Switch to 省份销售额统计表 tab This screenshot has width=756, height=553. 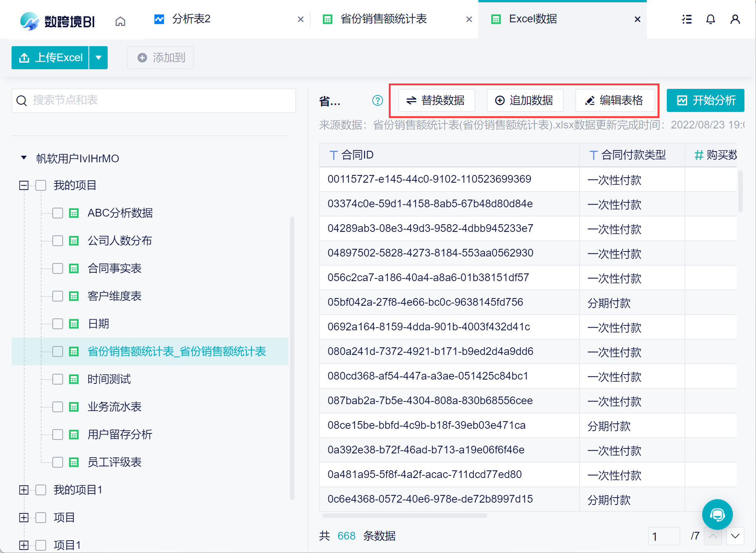tap(383, 19)
